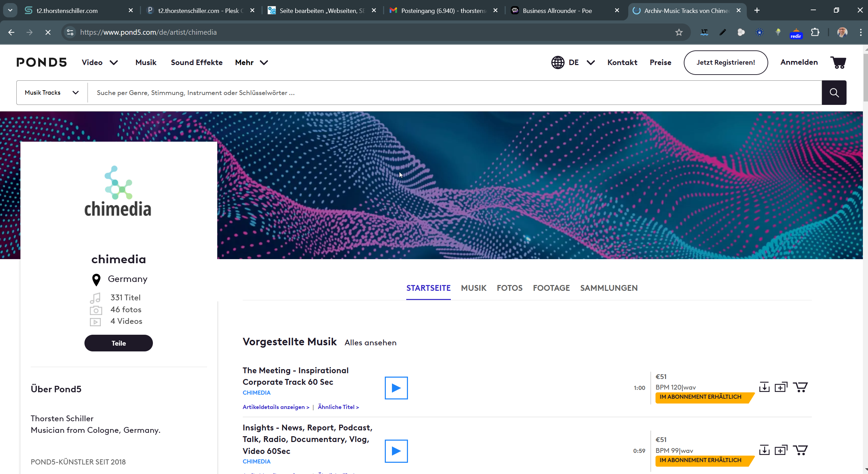Focus the music search input field
The image size is (868, 474).
pos(455,93)
